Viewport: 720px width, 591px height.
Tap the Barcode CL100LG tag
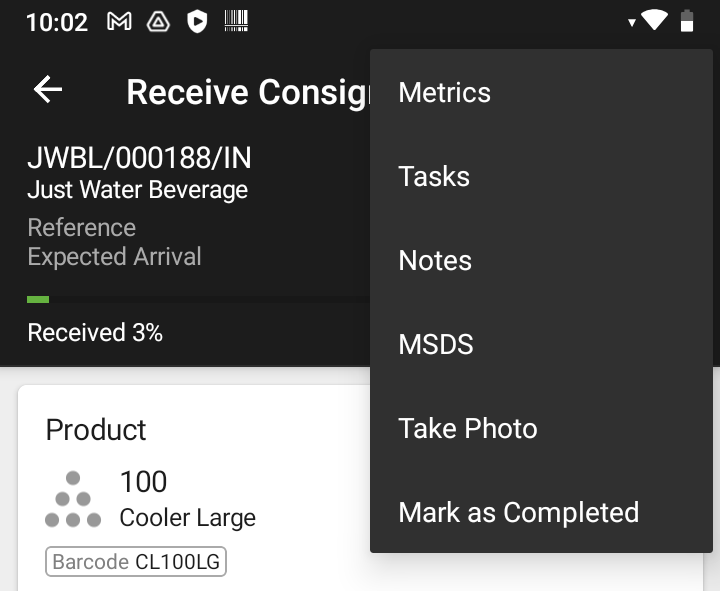tap(136, 562)
